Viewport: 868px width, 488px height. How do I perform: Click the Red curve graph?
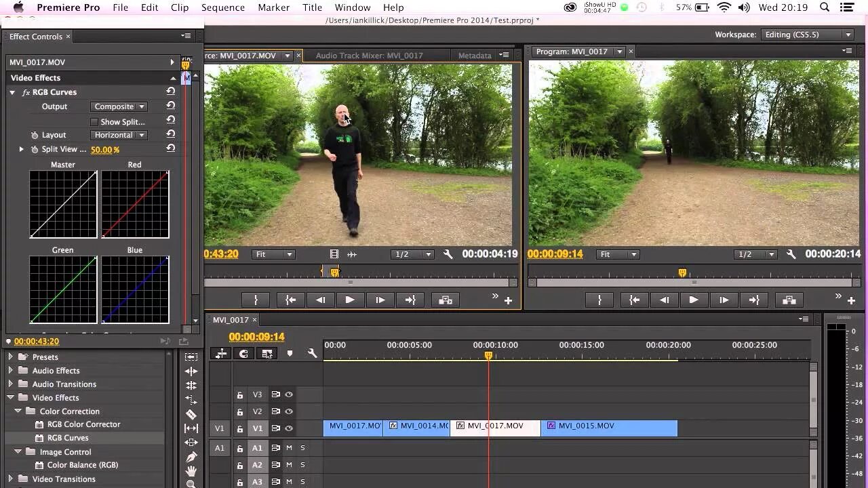135,204
